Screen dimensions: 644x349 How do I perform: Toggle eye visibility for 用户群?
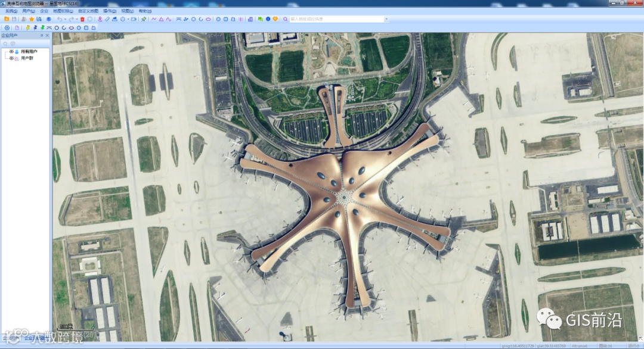pos(11,58)
